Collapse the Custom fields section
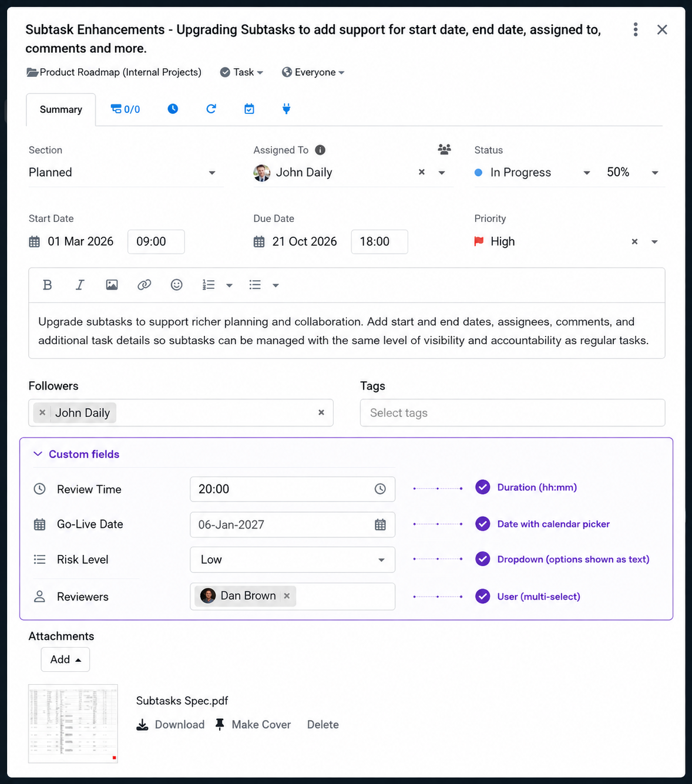692x784 pixels. coord(76,454)
